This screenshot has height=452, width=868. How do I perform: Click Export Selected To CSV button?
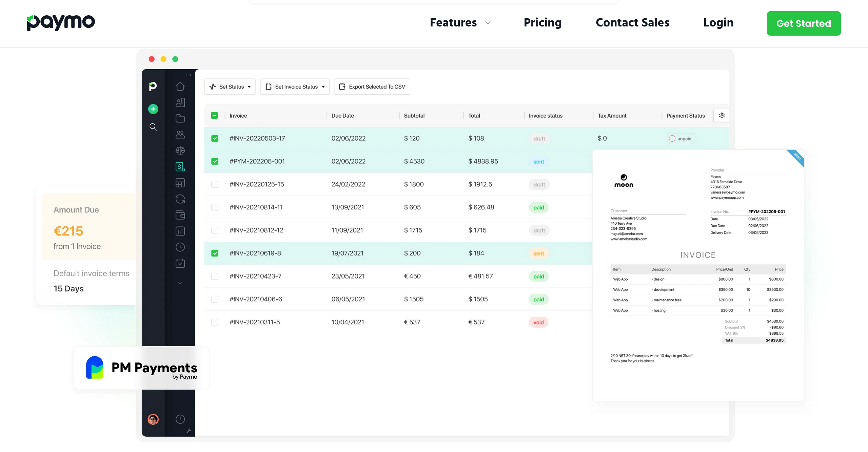click(372, 87)
